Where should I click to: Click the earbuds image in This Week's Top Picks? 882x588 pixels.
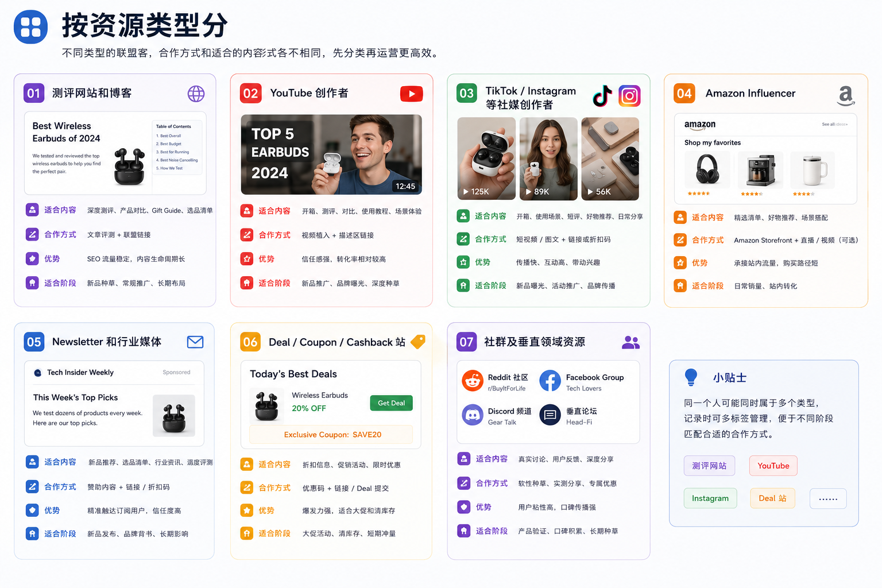click(x=174, y=416)
